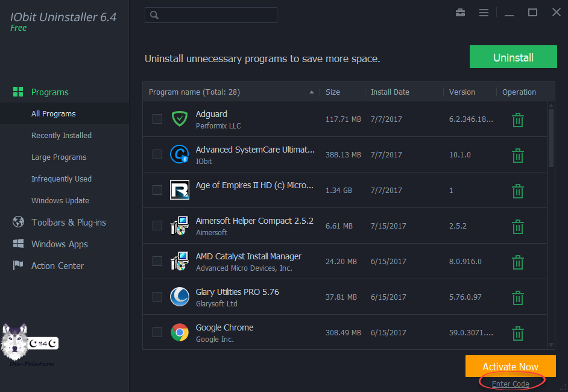Click the trash icon for Glary Utilities PRO

pos(517,298)
